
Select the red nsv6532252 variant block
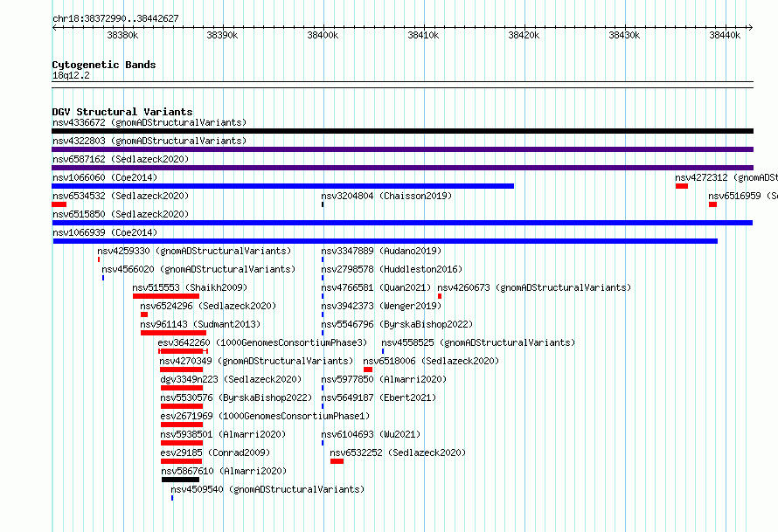[337, 461]
